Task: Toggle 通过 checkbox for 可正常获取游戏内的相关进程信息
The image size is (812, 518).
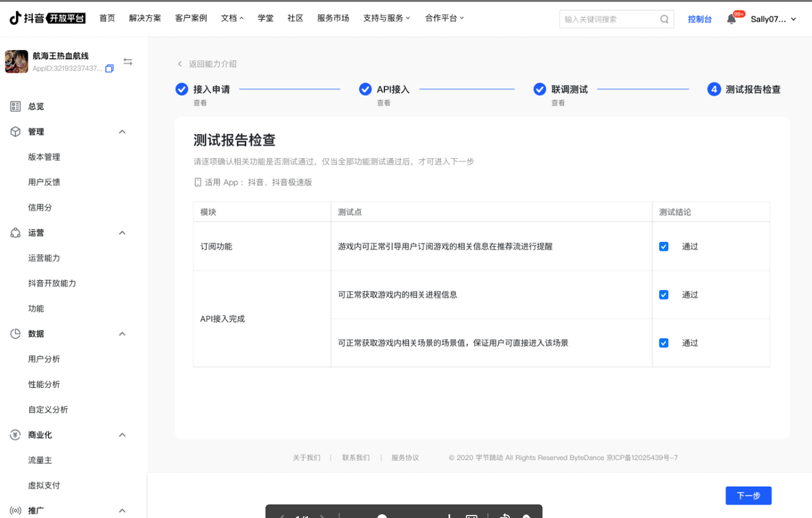Action: point(664,295)
